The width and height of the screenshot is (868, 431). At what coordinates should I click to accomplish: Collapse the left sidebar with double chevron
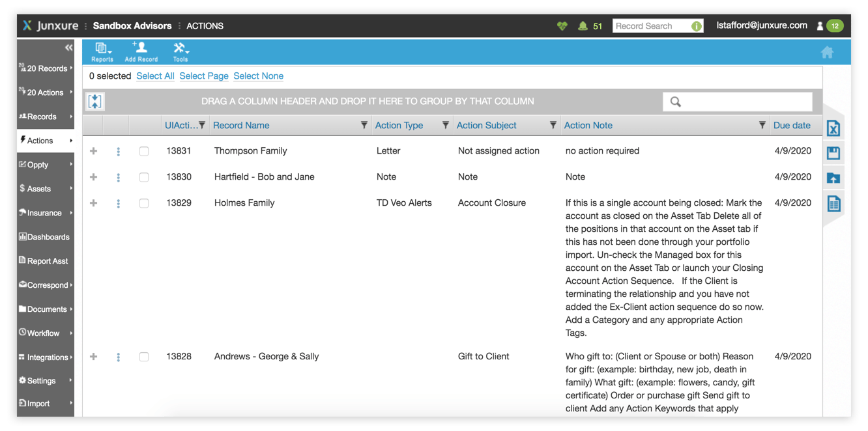pyautogui.click(x=68, y=48)
